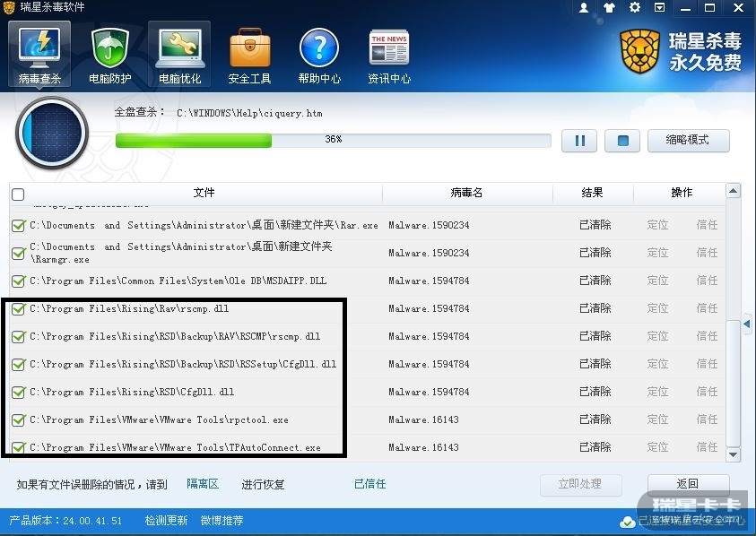Click the user account icon in title bar
Viewport: 756px width, 536px height.
pos(584,8)
